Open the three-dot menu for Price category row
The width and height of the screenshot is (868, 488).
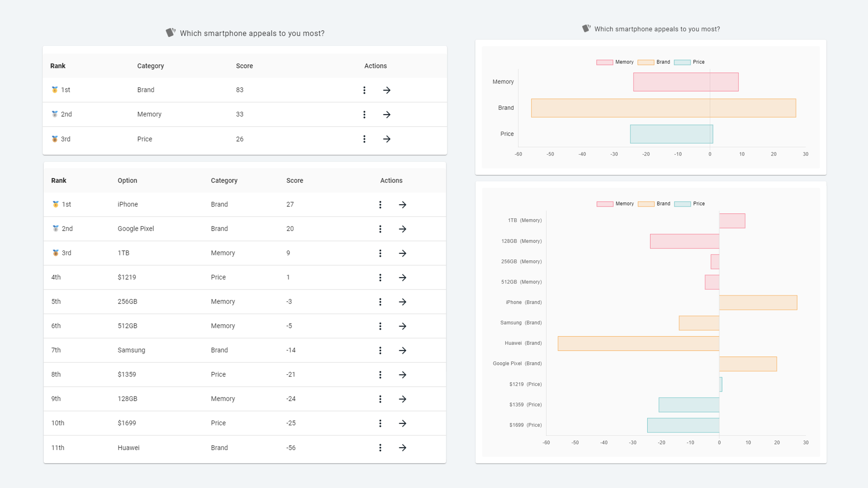364,139
